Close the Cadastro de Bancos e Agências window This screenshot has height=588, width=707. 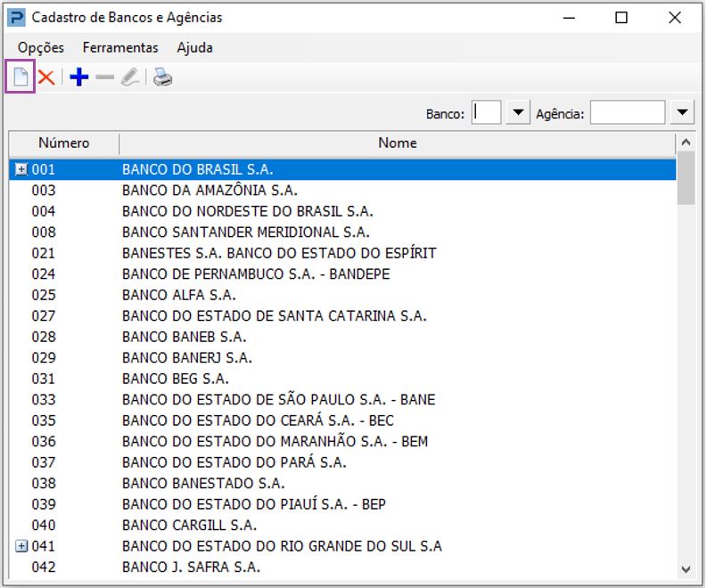pyautogui.click(x=675, y=18)
